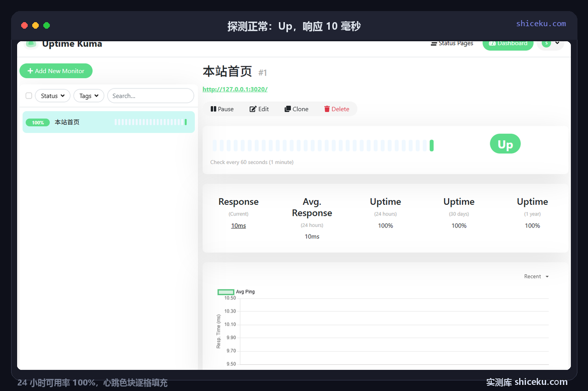This screenshot has width=588, height=391.
Task: Toggle the Avg Ping legend swatch
Action: [226, 292]
